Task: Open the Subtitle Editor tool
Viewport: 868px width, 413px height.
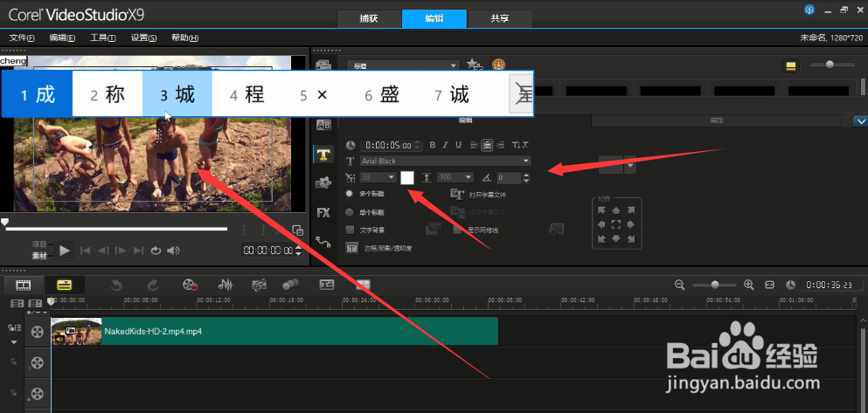Action: point(327,285)
